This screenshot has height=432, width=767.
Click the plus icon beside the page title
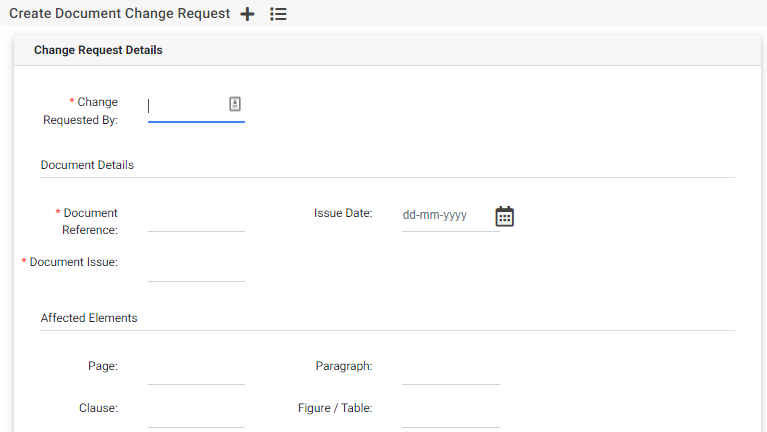[248, 14]
